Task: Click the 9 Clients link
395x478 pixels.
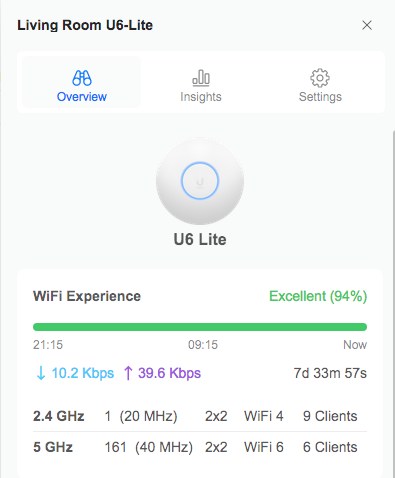Action: (x=330, y=416)
